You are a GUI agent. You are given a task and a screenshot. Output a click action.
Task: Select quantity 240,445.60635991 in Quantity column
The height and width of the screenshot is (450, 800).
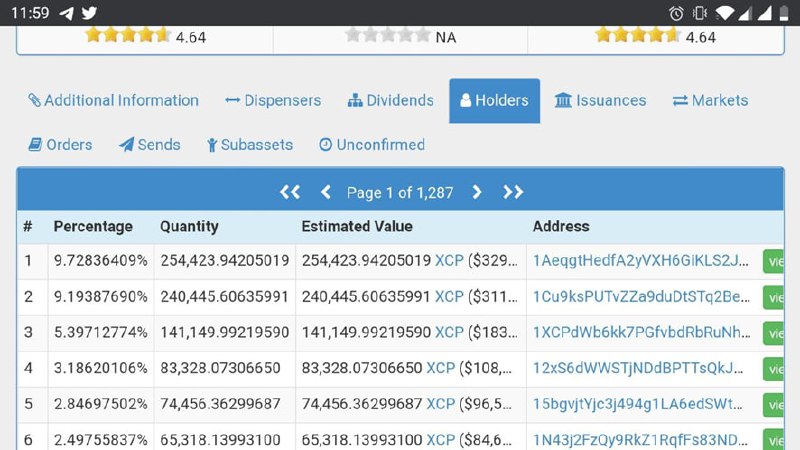[x=225, y=296]
